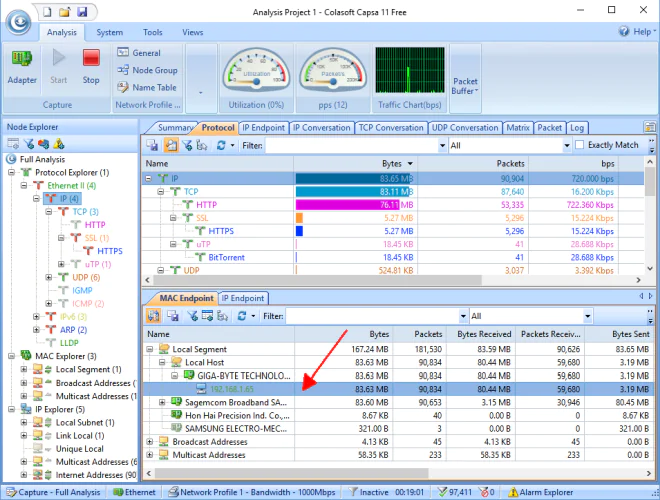The height and width of the screenshot is (500, 660).
Task: Click the refresh icon in Protocol toolbar
Action: (x=222, y=145)
